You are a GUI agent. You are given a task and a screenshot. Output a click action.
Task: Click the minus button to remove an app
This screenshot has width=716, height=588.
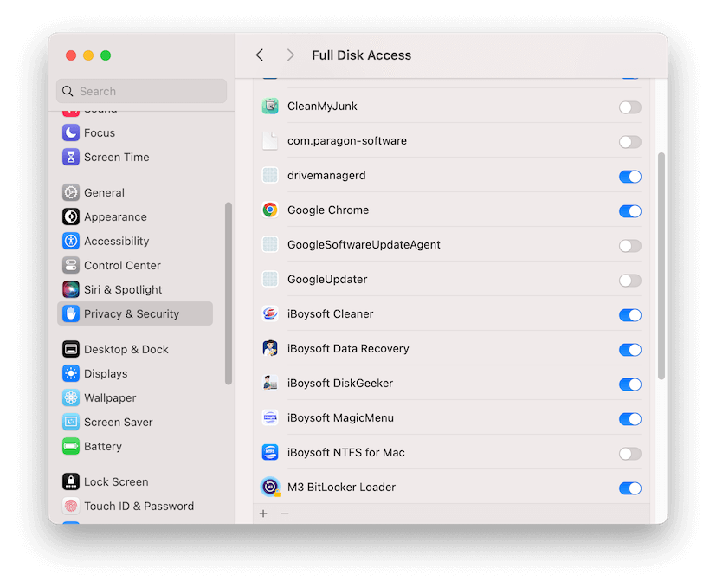[283, 513]
